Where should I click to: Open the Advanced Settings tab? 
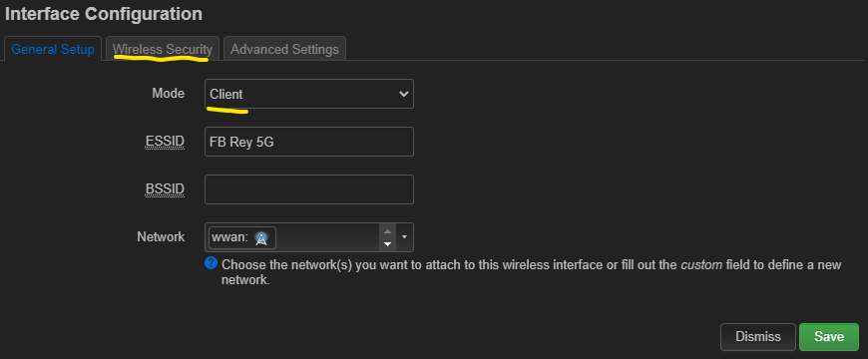coord(284,49)
